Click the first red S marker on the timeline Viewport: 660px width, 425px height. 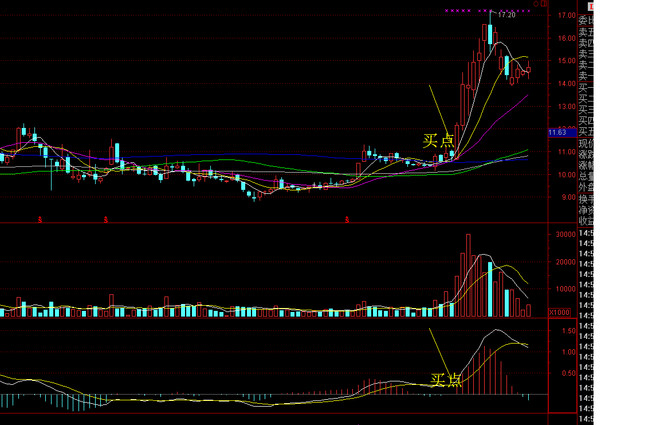pos(40,220)
